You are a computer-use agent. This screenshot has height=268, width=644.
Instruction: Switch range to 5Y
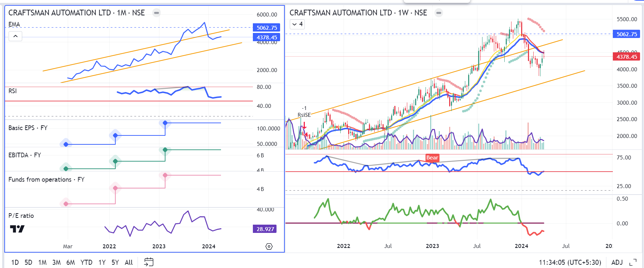115,263
